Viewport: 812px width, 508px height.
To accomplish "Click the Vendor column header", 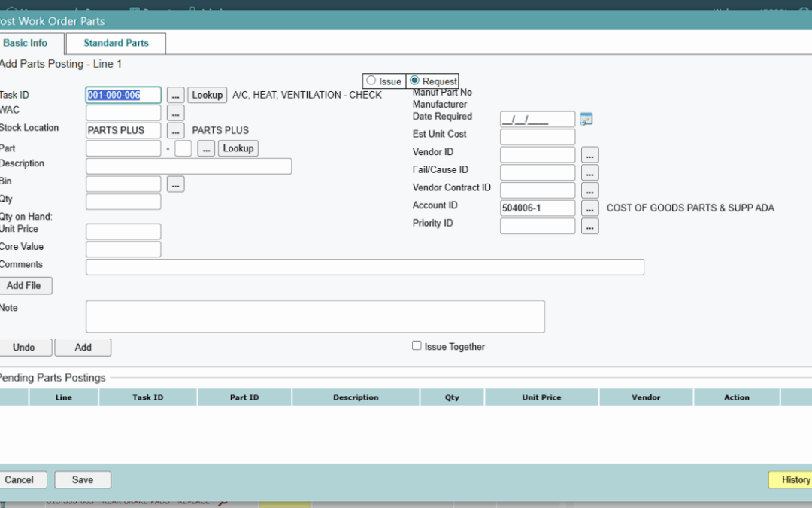I will (646, 397).
